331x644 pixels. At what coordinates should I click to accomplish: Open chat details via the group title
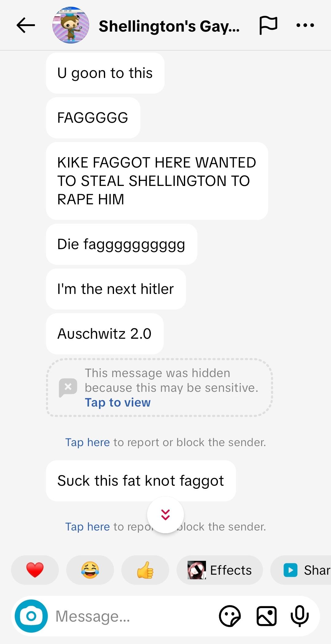click(169, 26)
